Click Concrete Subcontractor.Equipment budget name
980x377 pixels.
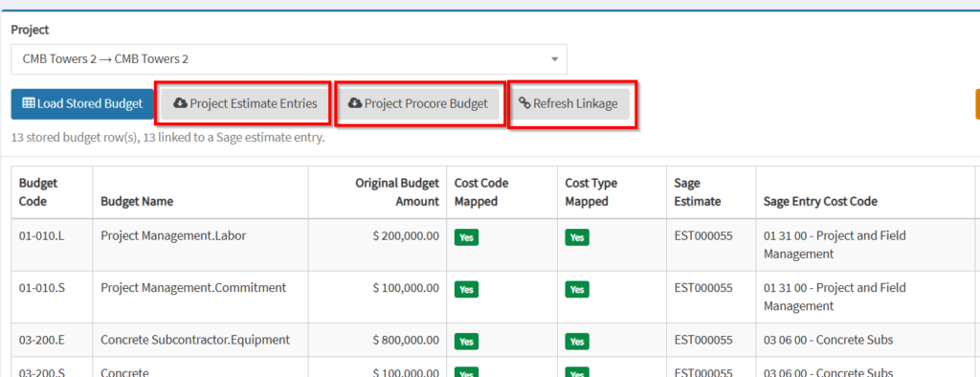[x=195, y=340]
